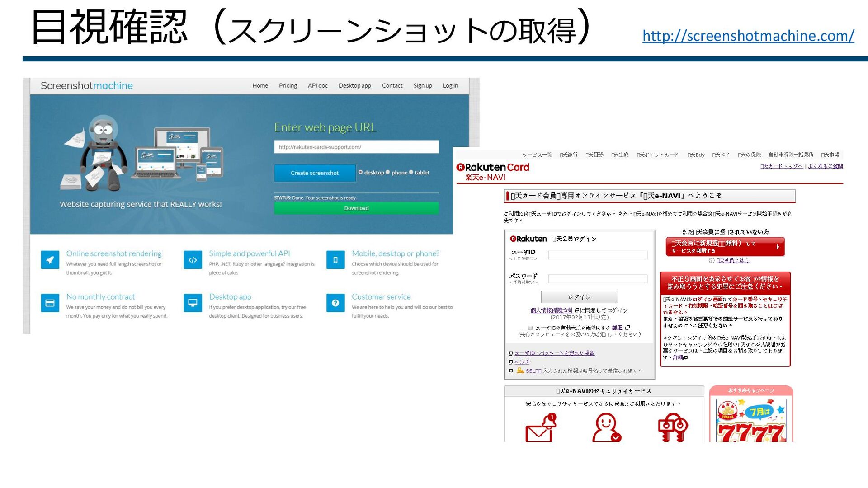Click the red new member registration arrow button
This screenshot has width=868, height=488.
coord(725,247)
